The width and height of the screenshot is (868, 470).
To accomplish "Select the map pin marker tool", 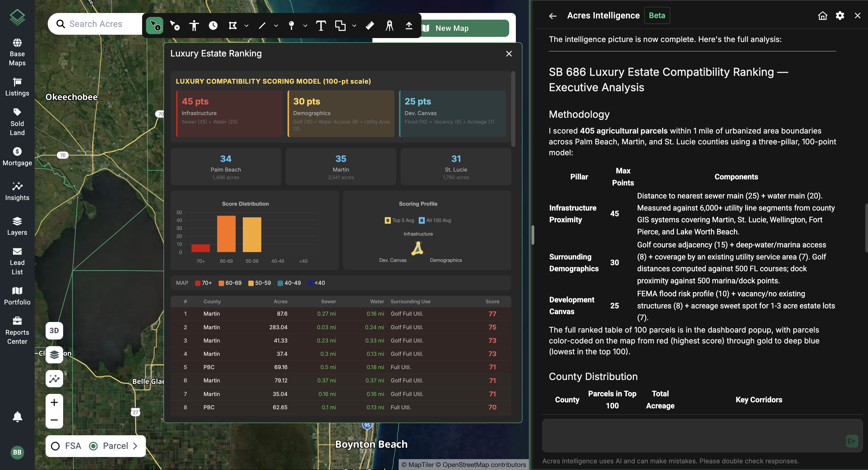I will (x=291, y=26).
